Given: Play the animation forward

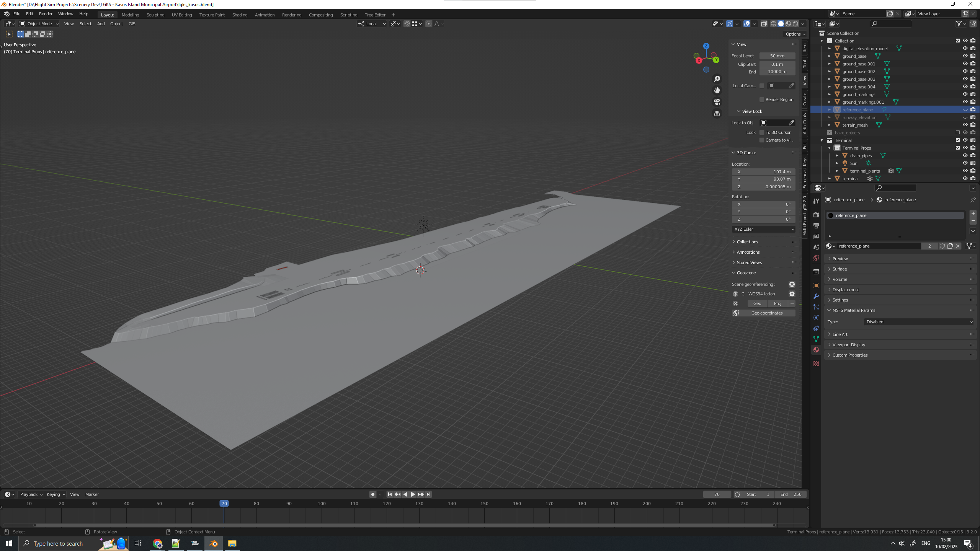Looking at the screenshot, I should click(x=413, y=494).
